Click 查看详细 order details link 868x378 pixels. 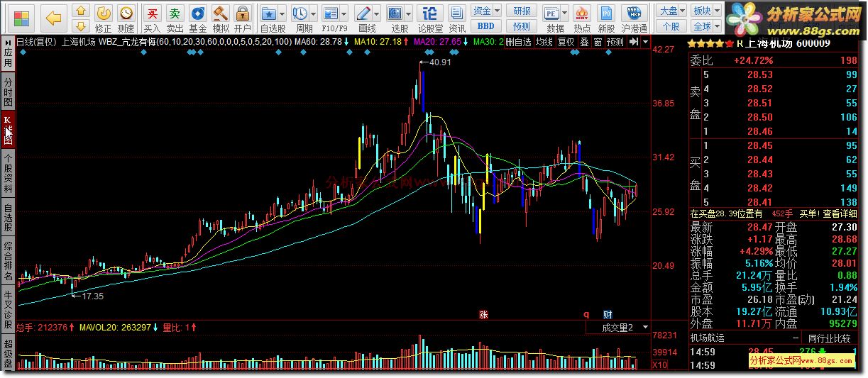pyautogui.click(x=840, y=213)
